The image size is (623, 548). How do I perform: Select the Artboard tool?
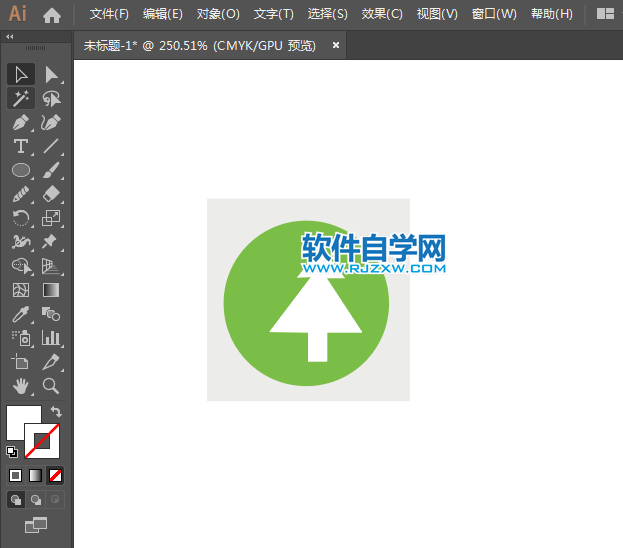coord(21,362)
